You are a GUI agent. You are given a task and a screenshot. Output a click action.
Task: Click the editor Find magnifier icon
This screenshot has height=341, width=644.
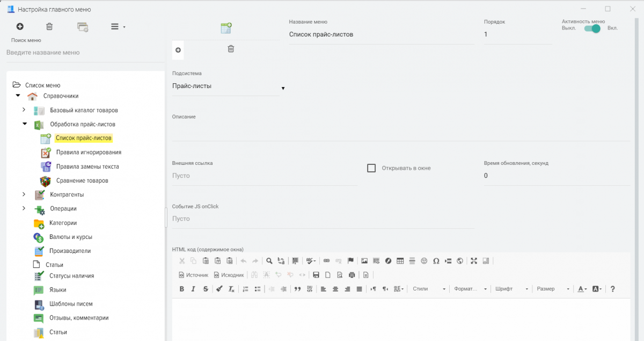(x=269, y=261)
